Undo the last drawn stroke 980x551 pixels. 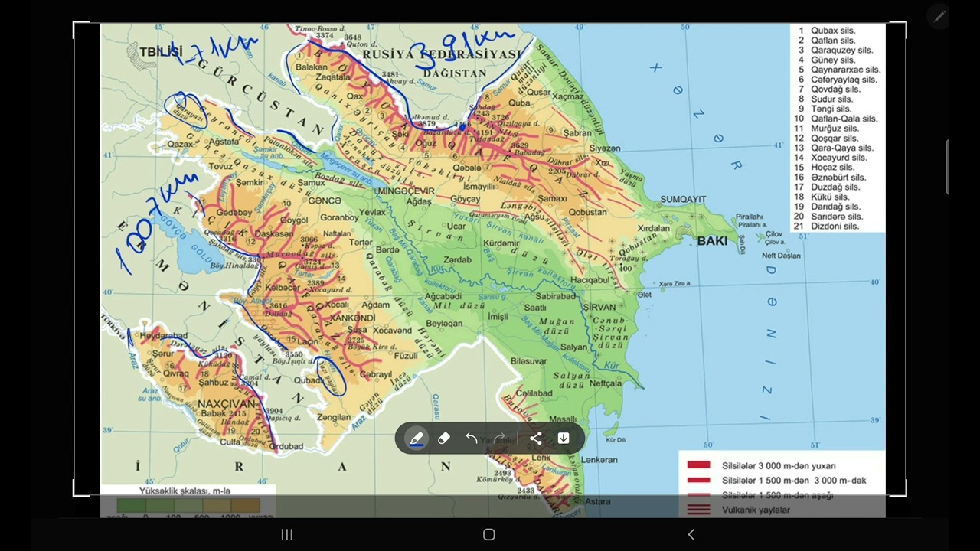(472, 439)
